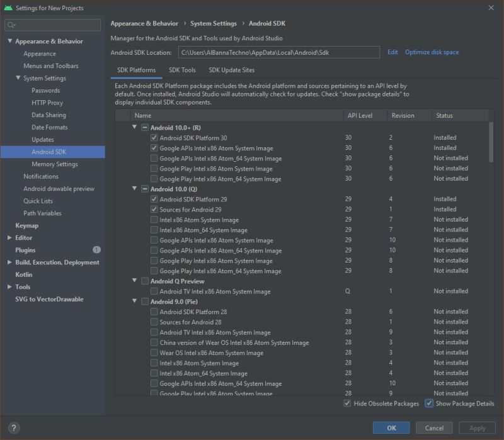Click the Plugins update count badge

pyautogui.click(x=96, y=249)
